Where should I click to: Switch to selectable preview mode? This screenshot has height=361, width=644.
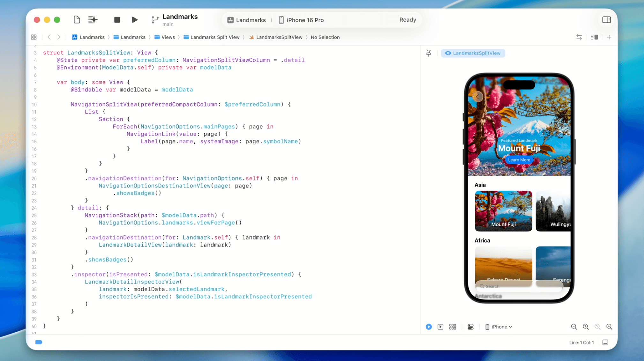tap(440, 327)
